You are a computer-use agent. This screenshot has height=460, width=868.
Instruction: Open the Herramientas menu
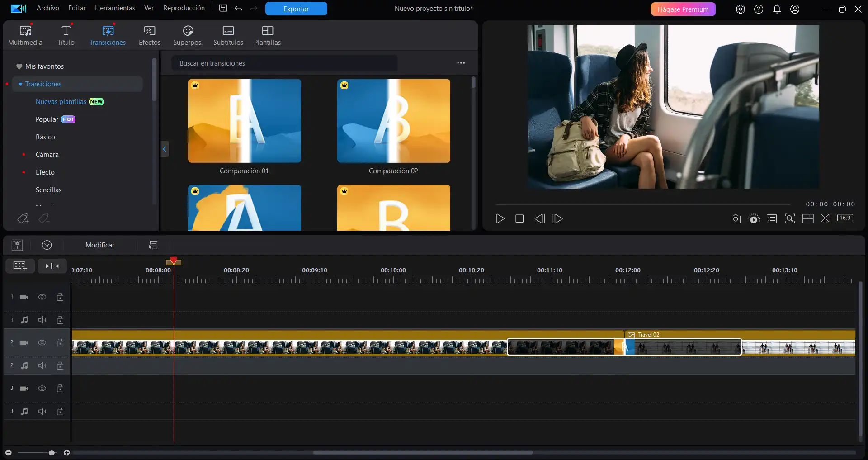[115, 8]
